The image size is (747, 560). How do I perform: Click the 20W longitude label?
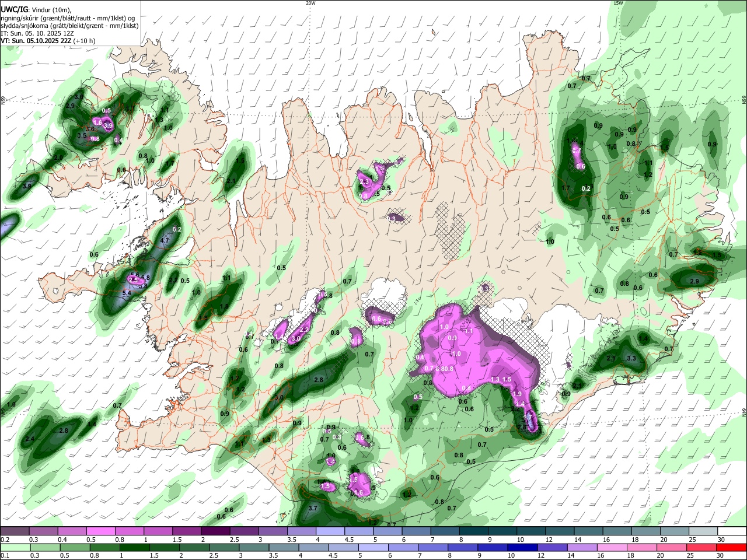click(310, 3)
